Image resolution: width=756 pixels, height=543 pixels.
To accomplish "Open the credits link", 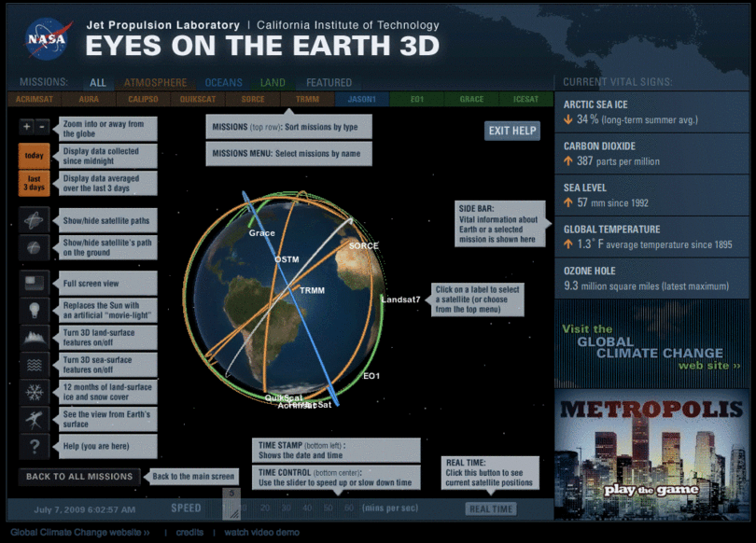I will (189, 533).
